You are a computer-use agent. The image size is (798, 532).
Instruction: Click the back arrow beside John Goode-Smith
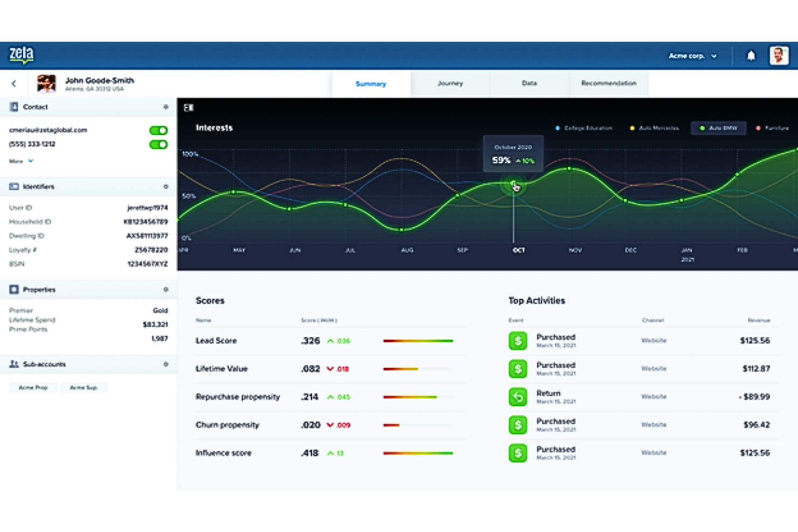pos(14,84)
